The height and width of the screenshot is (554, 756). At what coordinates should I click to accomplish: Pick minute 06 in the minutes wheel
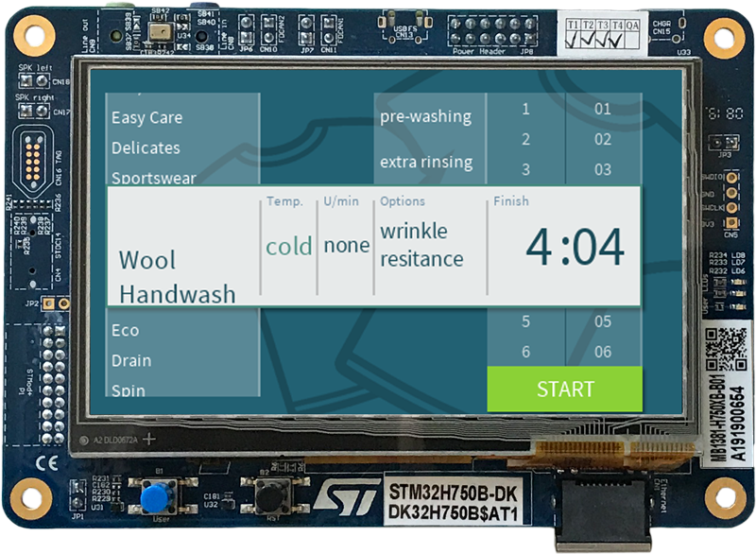point(603,352)
